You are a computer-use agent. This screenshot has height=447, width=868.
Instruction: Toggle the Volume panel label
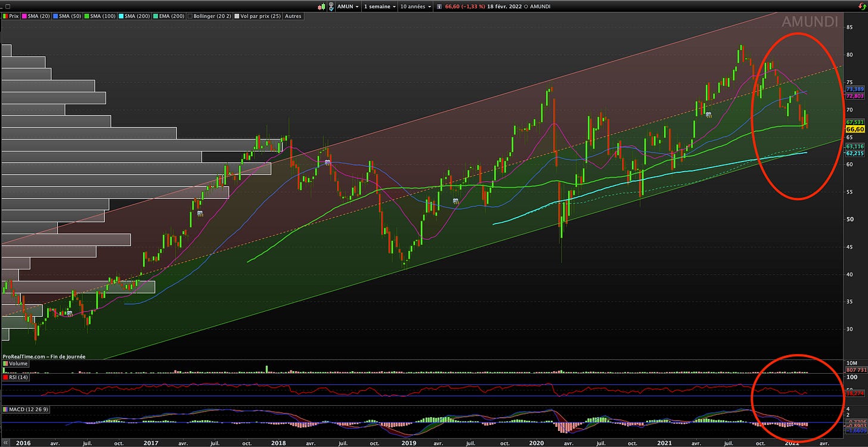[15, 364]
